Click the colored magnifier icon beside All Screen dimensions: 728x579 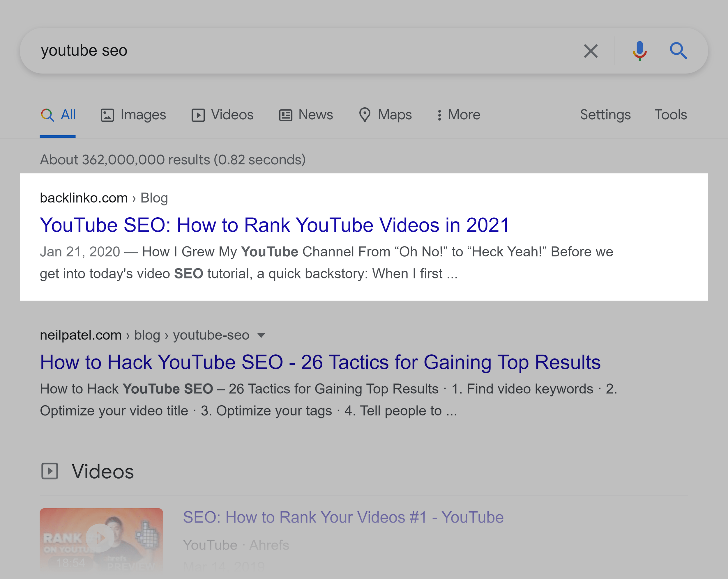[x=47, y=115]
